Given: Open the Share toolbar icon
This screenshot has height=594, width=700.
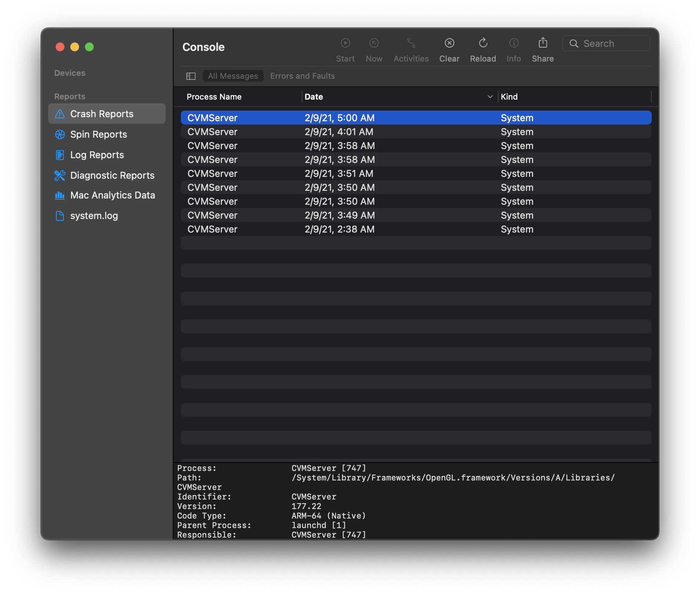Looking at the screenshot, I should 543,43.
